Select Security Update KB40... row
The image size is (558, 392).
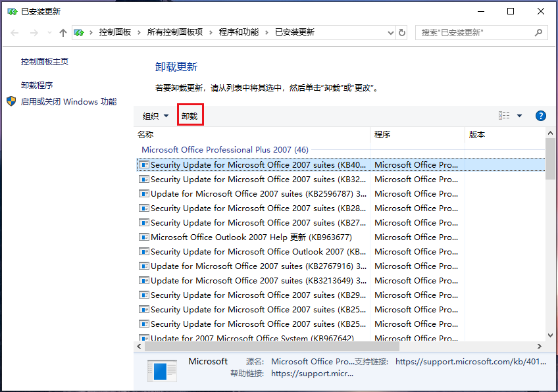[x=341, y=164]
